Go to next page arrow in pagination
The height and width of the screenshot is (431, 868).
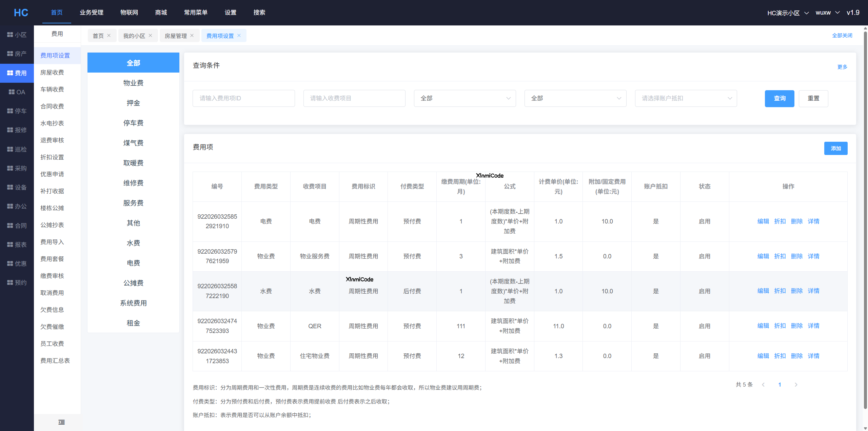[796, 385]
